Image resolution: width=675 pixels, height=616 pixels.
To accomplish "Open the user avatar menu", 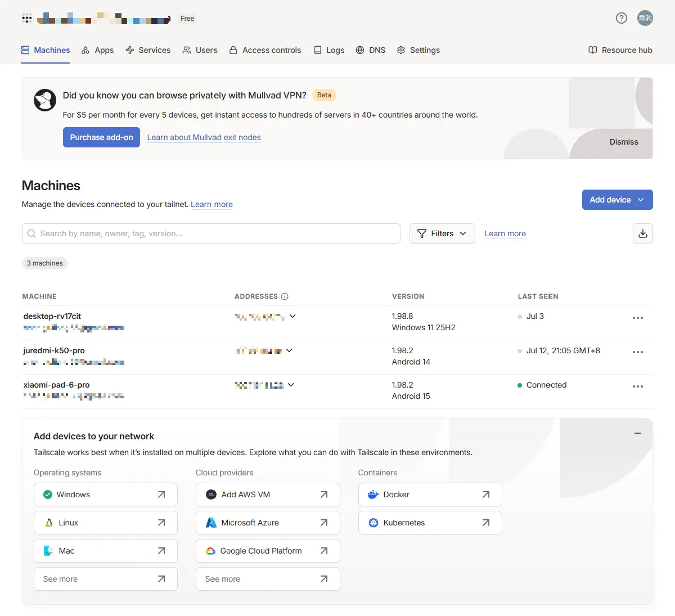I will pyautogui.click(x=645, y=18).
